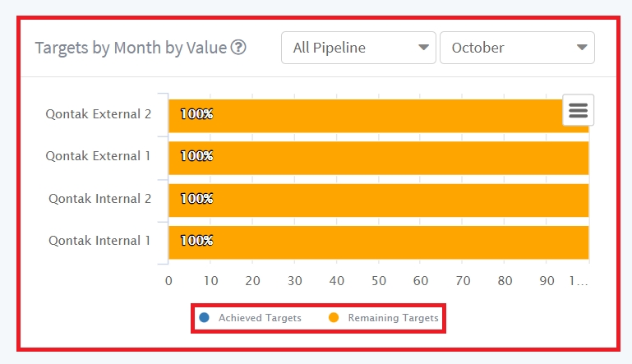Click the orange Remaining Targets legend dot

(334, 317)
